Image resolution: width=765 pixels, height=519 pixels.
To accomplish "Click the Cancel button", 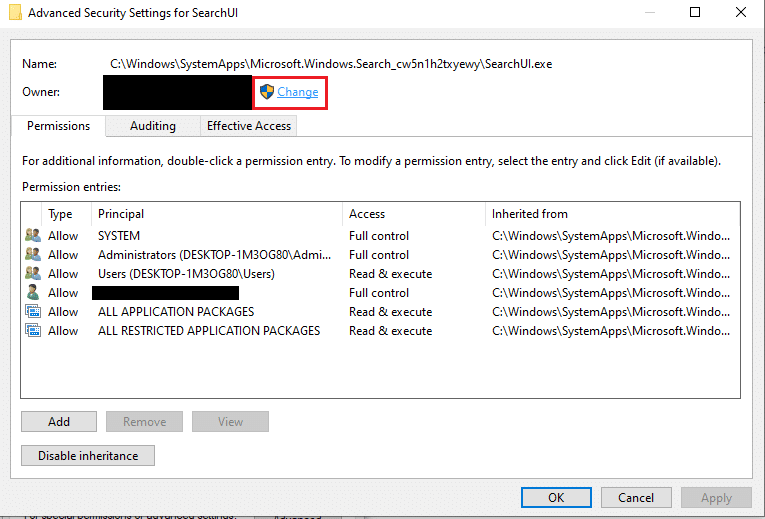I will point(636,498).
